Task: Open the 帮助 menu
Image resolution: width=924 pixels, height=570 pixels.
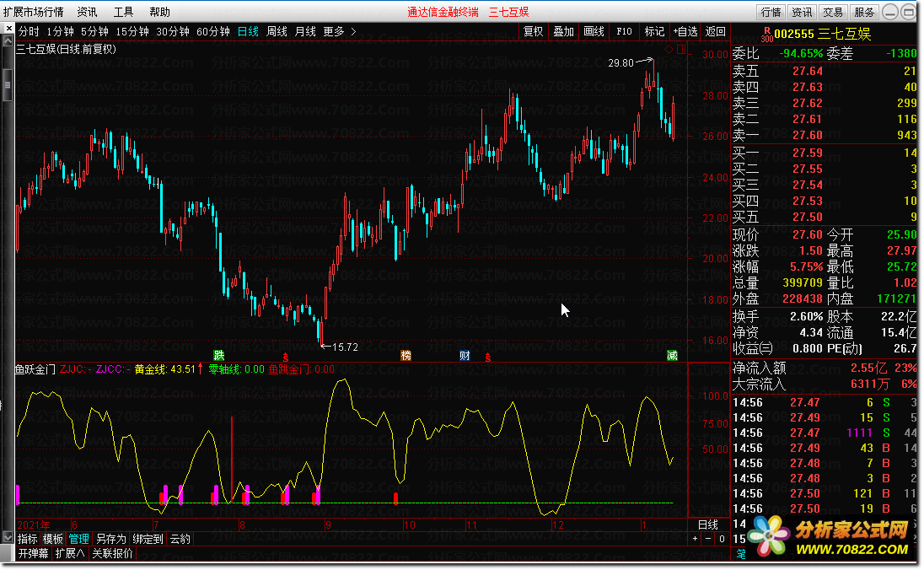Action: pyautogui.click(x=159, y=12)
